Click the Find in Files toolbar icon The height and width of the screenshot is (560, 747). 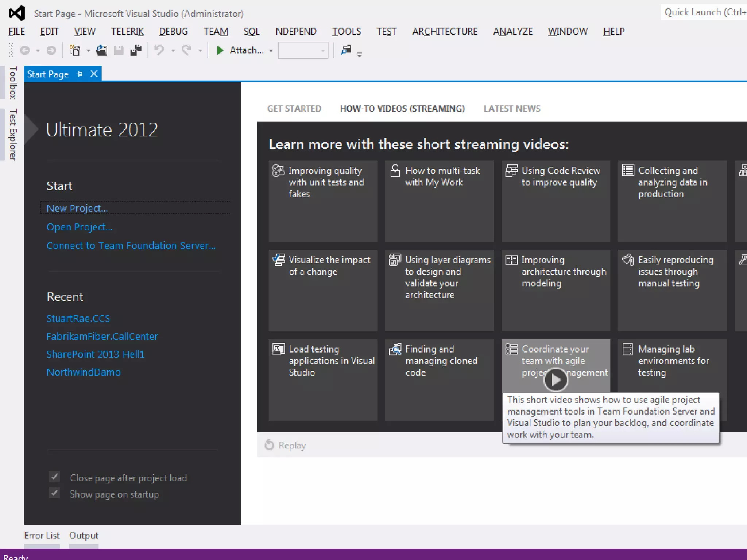pyautogui.click(x=346, y=50)
